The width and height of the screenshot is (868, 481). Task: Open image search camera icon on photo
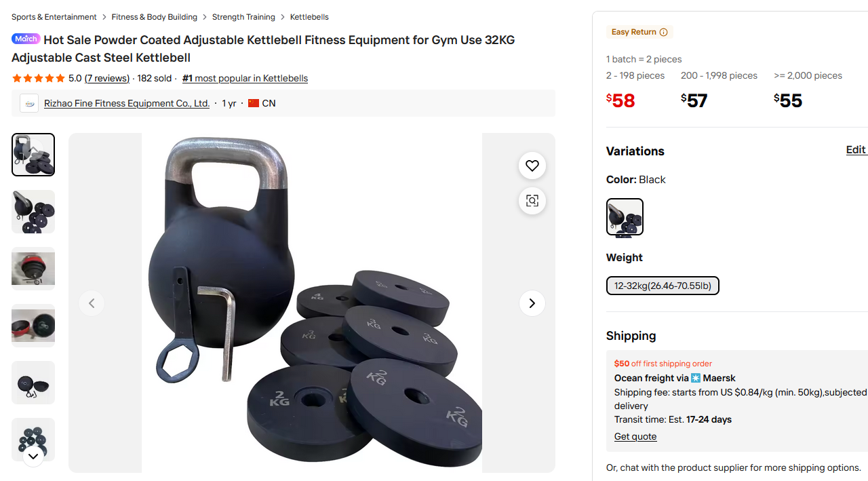click(532, 201)
